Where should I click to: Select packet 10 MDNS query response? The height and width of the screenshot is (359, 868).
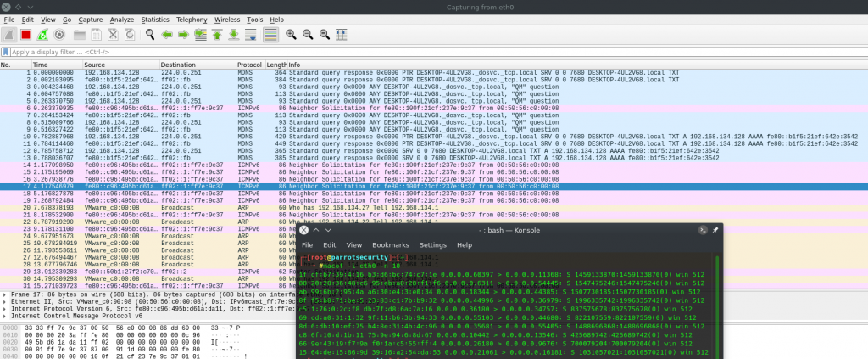(434, 137)
